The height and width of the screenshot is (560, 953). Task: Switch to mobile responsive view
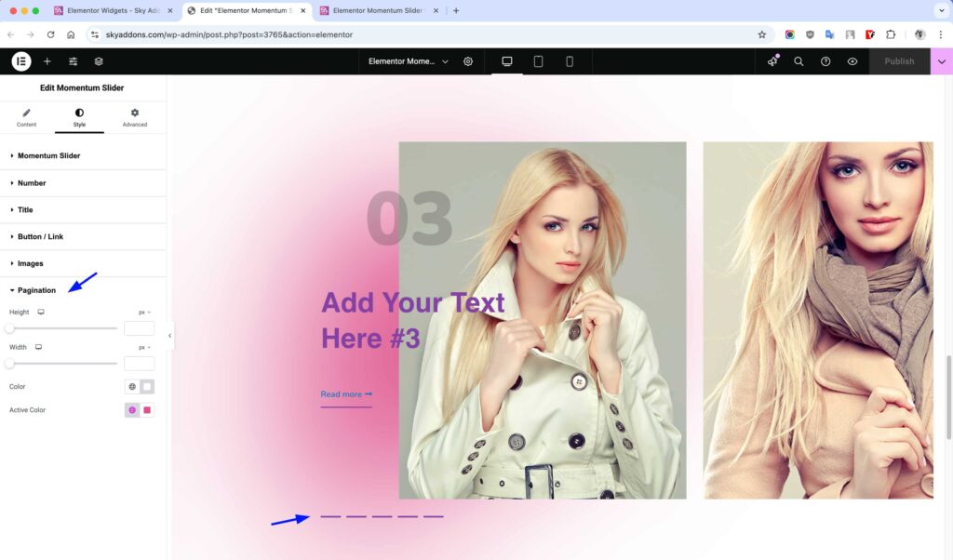tap(570, 61)
